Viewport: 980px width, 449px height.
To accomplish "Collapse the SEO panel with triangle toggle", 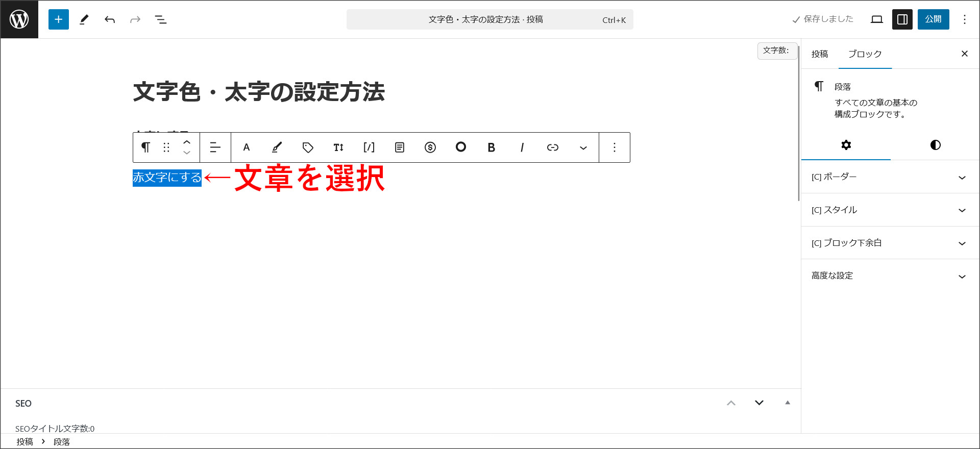I will pos(788,403).
